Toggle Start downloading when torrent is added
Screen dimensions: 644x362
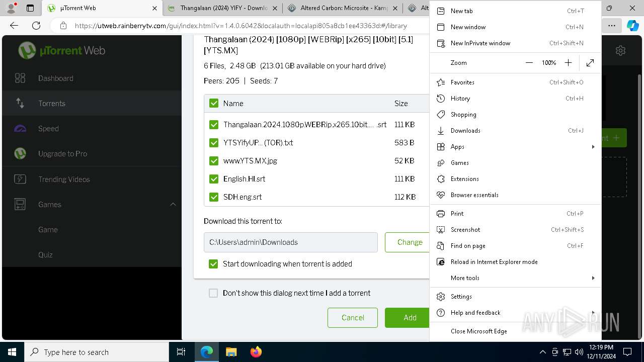[x=213, y=263]
